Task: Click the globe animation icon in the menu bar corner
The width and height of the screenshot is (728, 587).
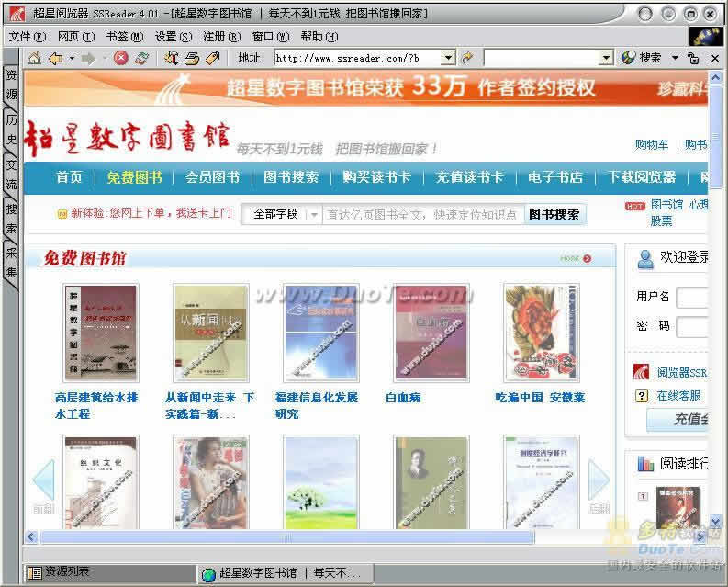Action: pos(706,36)
